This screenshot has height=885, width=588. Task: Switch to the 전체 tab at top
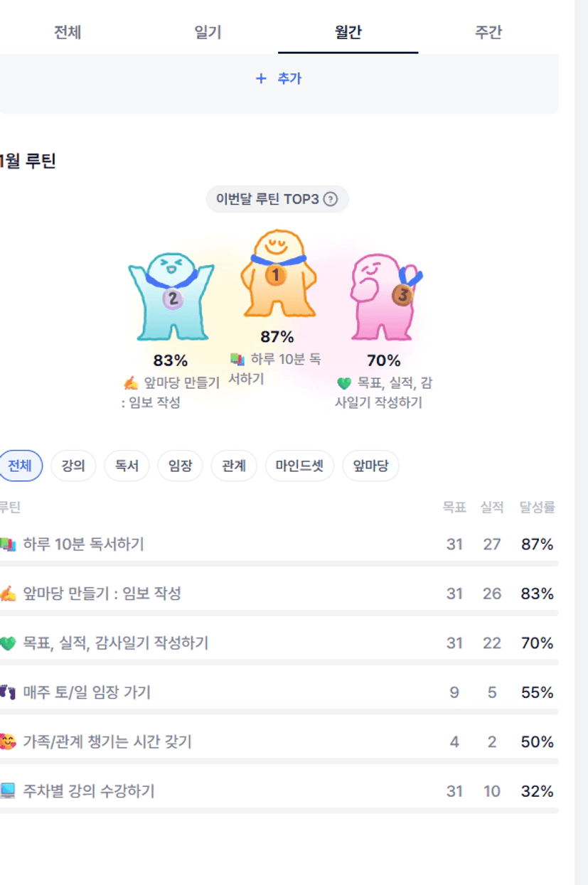point(68,32)
